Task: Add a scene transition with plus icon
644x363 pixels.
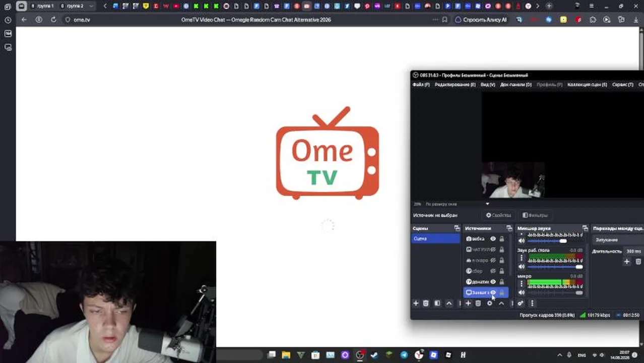Action: [627, 261]
